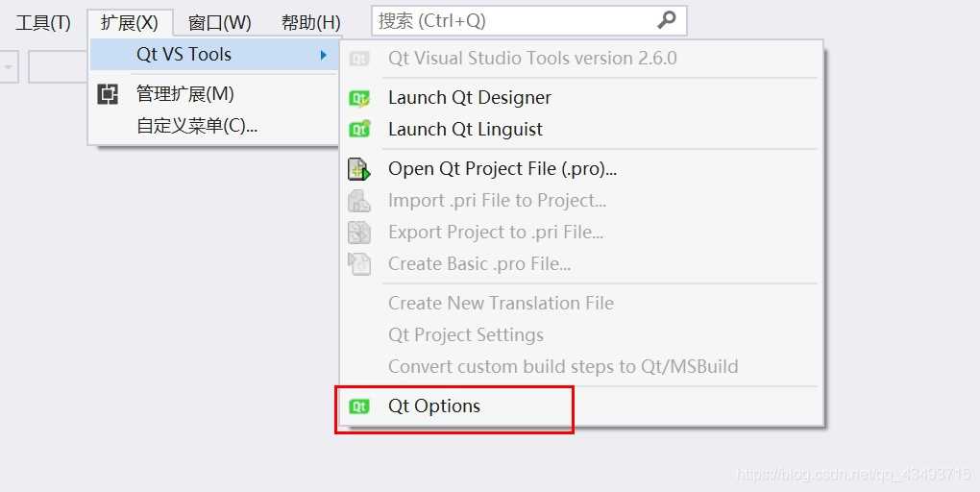This screenshot has height=492, width=980.
Task: Click the Launch Qt Linguist icon
Action: pos(359,130)
